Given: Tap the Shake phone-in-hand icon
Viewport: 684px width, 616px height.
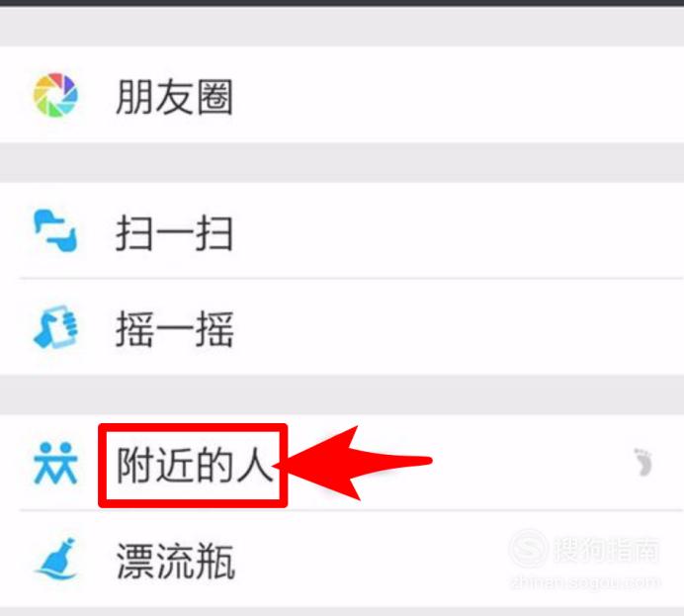Looking at the screenshot, I should (55, 326).
